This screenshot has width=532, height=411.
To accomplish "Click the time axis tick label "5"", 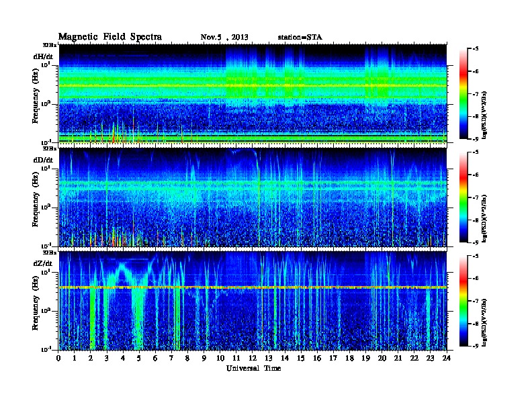I will coord(139,358).
